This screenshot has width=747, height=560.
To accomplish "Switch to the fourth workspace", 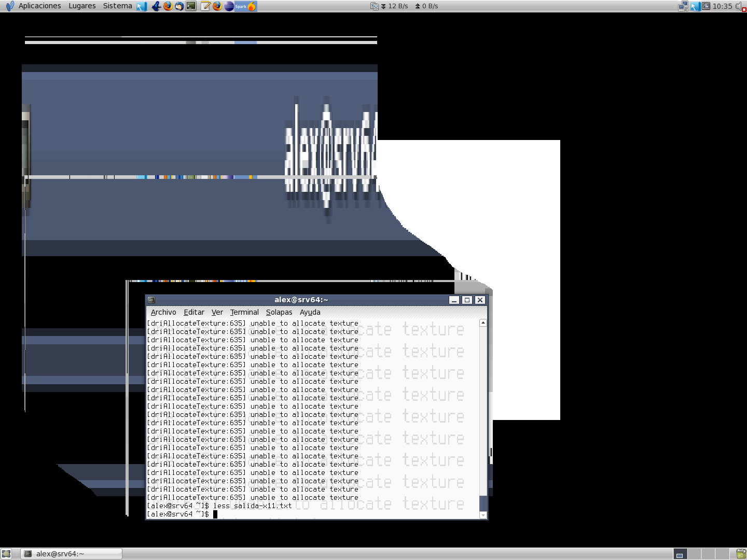I will pos(722,554).
